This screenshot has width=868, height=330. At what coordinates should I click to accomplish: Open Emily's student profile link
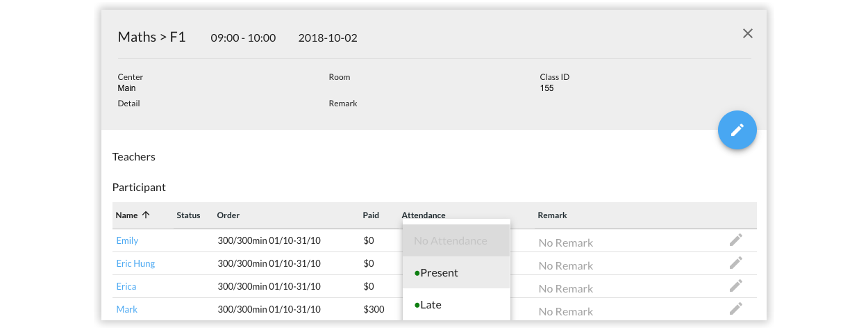tap(127, 240)
